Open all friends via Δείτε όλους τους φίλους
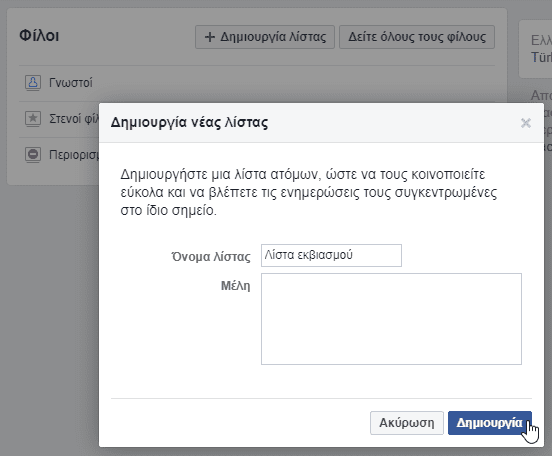Screen dimensions: 552x456 click(417, 37)
